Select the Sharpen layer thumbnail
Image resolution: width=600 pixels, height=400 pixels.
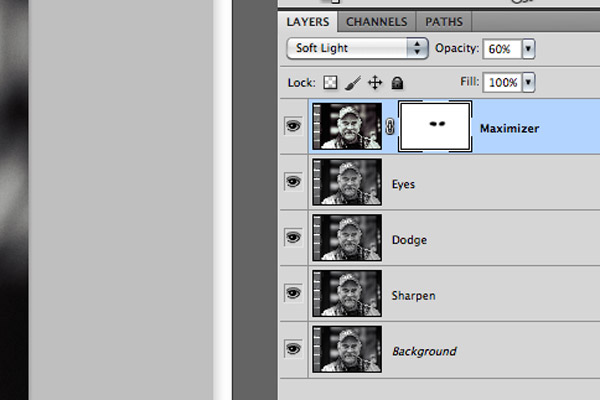(x=347, y=294)
